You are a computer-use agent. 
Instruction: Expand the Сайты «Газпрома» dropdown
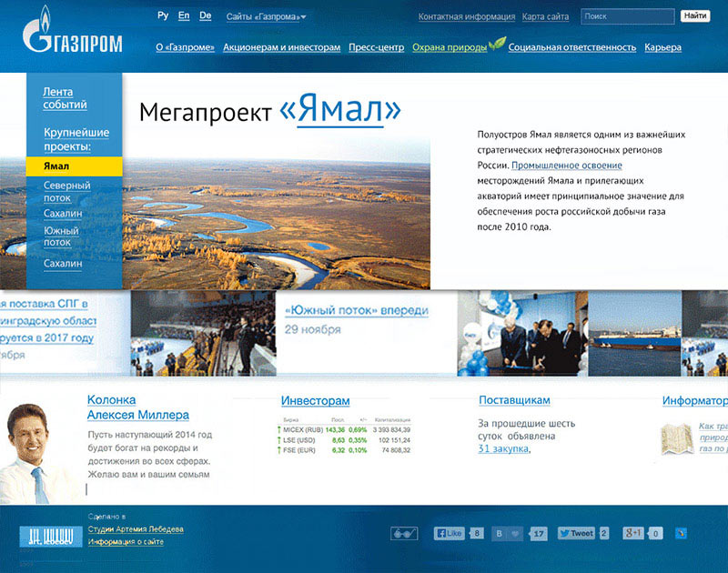tap(266, 16)
